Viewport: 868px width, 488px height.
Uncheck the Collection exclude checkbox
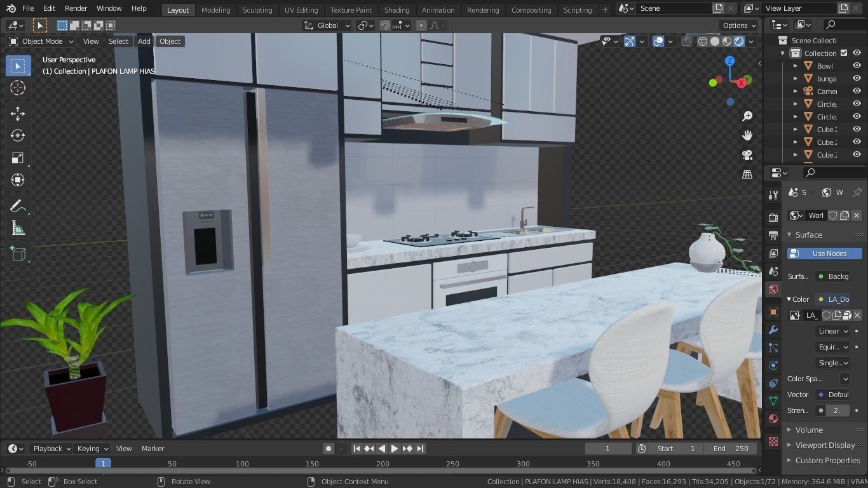[x=844, y=53]
